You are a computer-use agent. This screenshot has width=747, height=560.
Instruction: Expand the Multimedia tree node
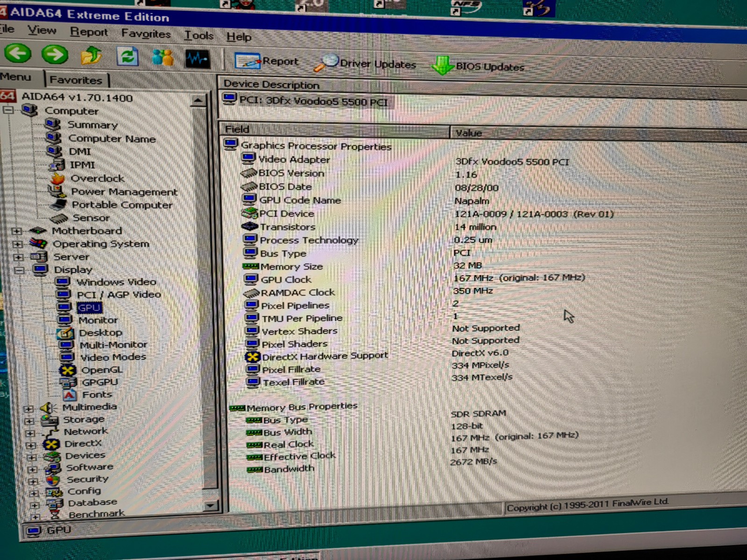tap(28, 409)
